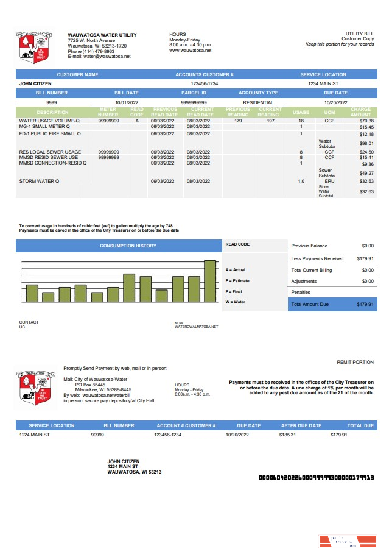Click the 1234 MAIN ST service location at top

(323, 83)
